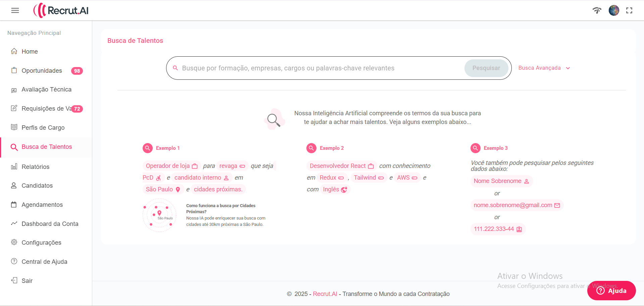Click the Perfis de Cargo book icon

coord(13,127)
